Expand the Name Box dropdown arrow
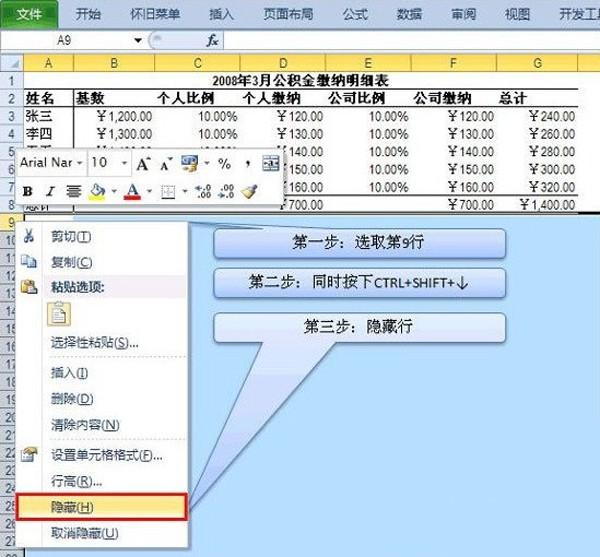Viewport: 600px width, 557px height. coord(138,40)
